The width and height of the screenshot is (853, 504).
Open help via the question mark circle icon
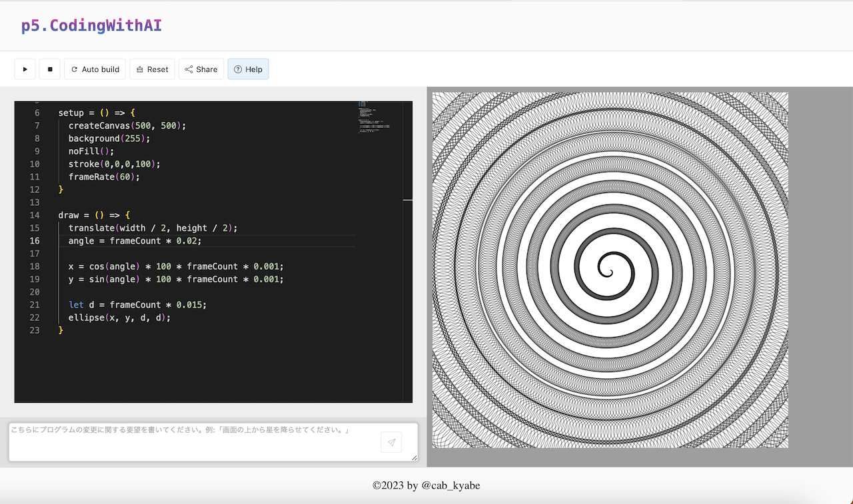point(238,69)
